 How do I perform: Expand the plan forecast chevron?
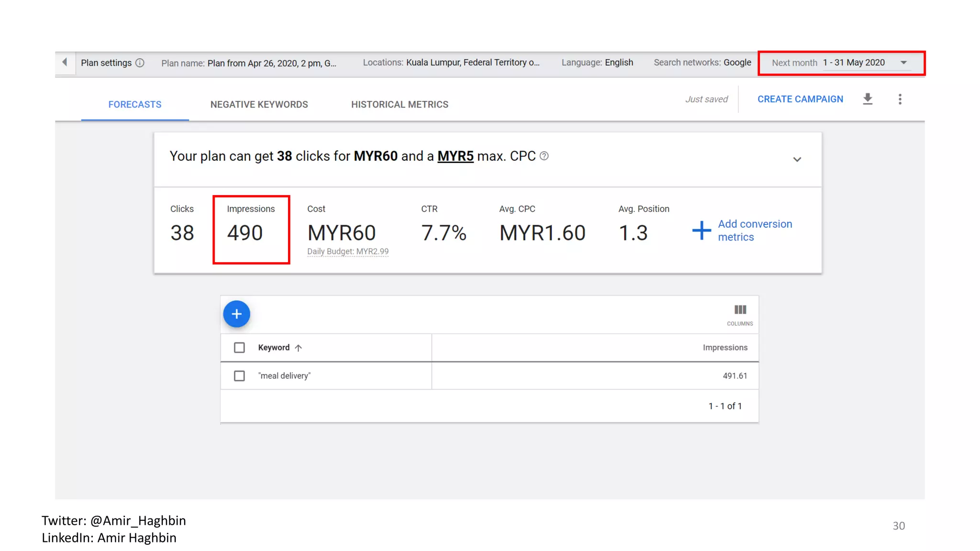tap(797, 159)
